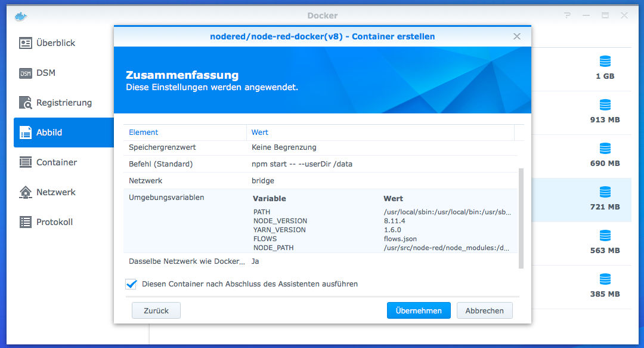Click the Umgebungsvariablen label

166,198
